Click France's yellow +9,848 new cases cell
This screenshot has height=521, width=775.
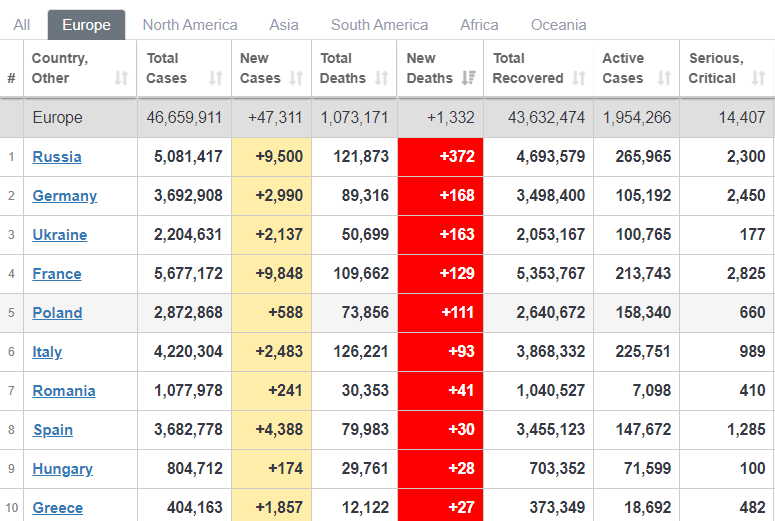(271, 274)
